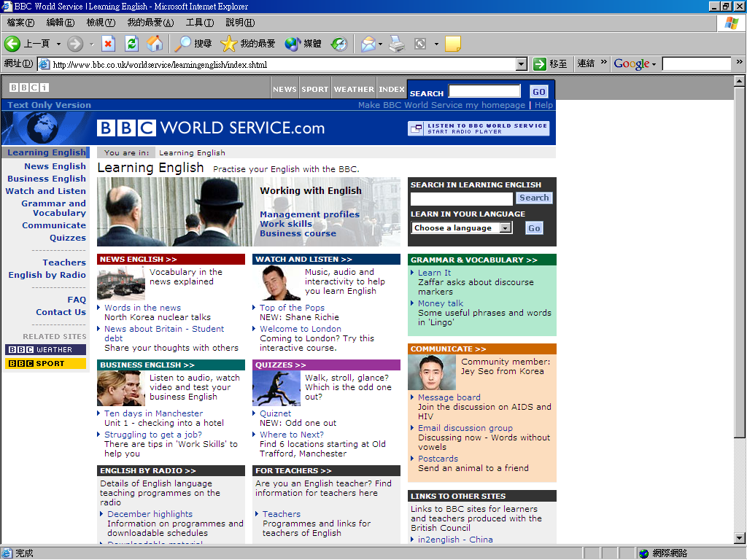
Task: Open the Text Only Version link
Action: tap(49, 105)
